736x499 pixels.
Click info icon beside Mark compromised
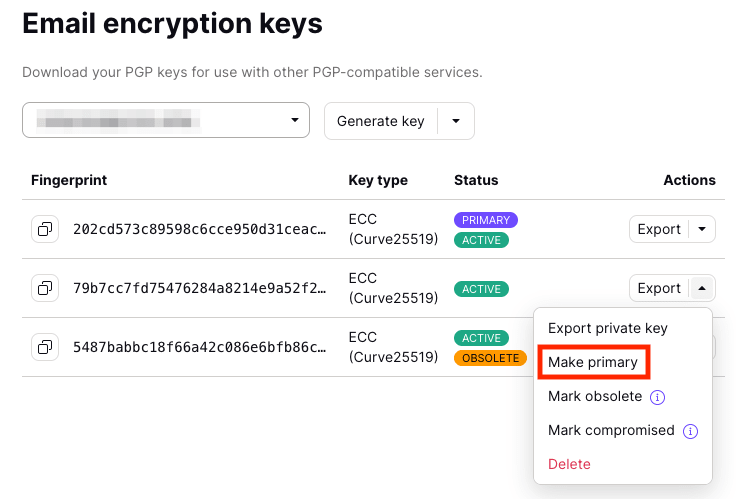[x=690, y=431]
